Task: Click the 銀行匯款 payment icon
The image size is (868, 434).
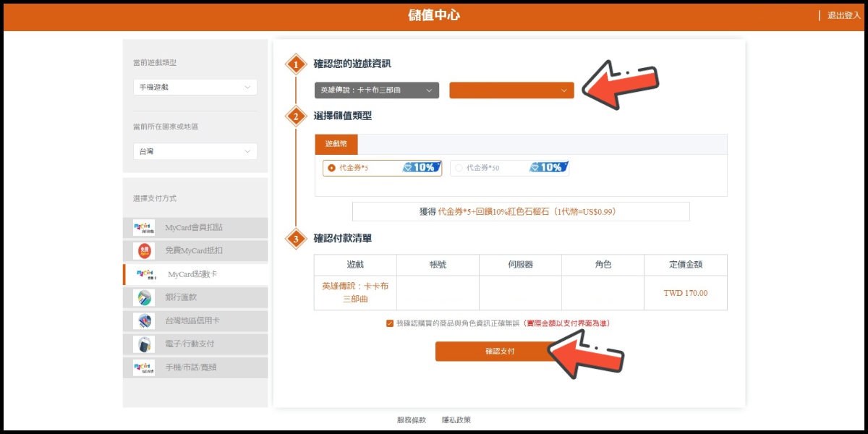Action: [x=144, y=297]
